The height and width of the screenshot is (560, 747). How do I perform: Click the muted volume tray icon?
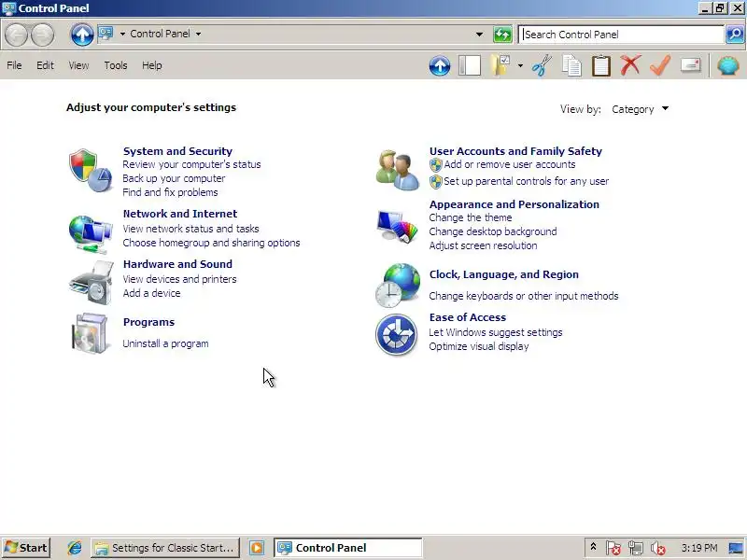(658, 548)
